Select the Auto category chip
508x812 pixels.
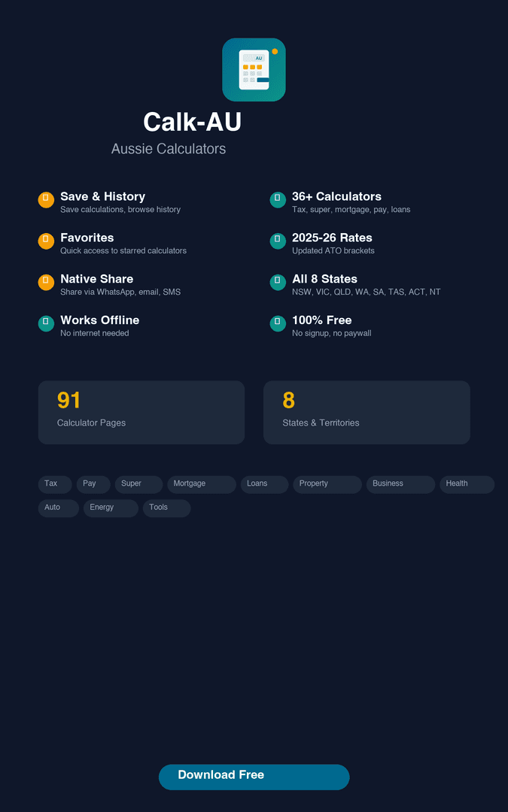[x=59, y=508]
